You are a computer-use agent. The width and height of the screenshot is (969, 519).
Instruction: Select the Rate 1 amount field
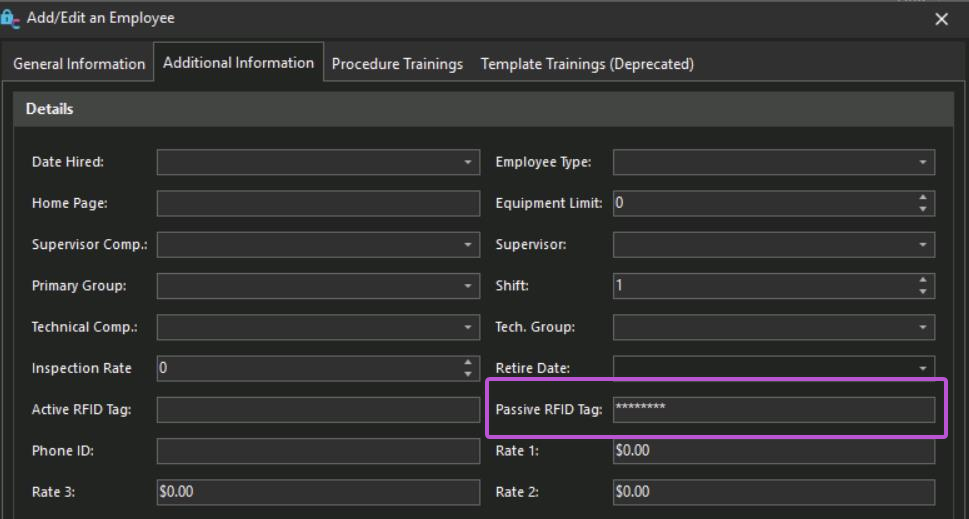tap(773, 451)
